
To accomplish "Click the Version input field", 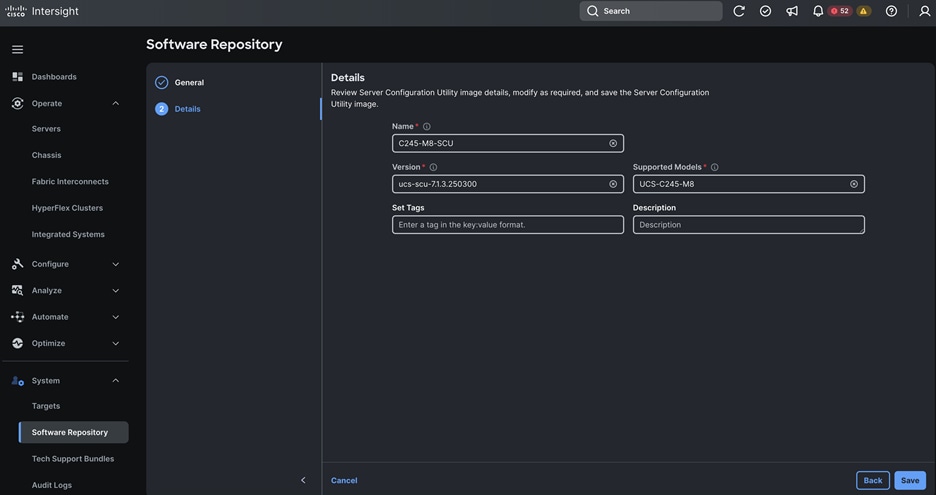I will pyautogui.click(x=507, y=184).
